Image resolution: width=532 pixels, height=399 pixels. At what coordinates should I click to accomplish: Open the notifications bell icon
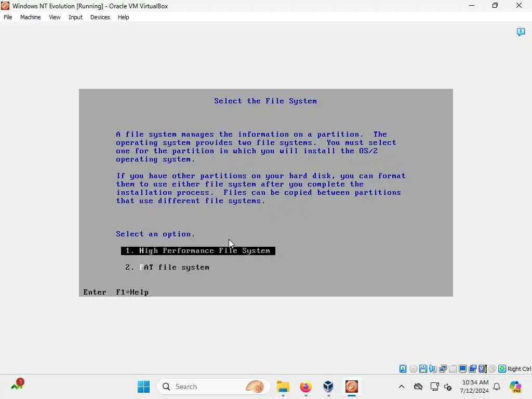click(x=497, y=387)
